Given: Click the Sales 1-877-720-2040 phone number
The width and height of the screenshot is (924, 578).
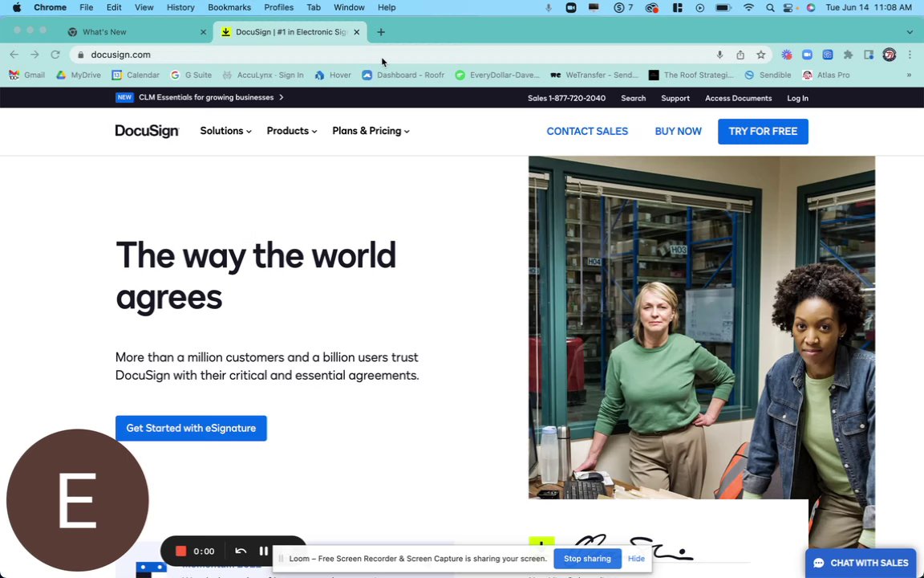Looking at the screenshot, I should point(566,98).
